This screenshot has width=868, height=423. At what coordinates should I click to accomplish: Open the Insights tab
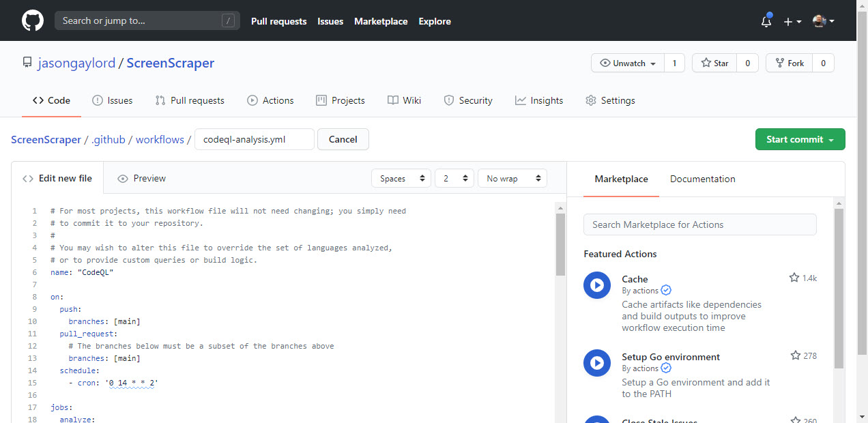click(539, 100)
